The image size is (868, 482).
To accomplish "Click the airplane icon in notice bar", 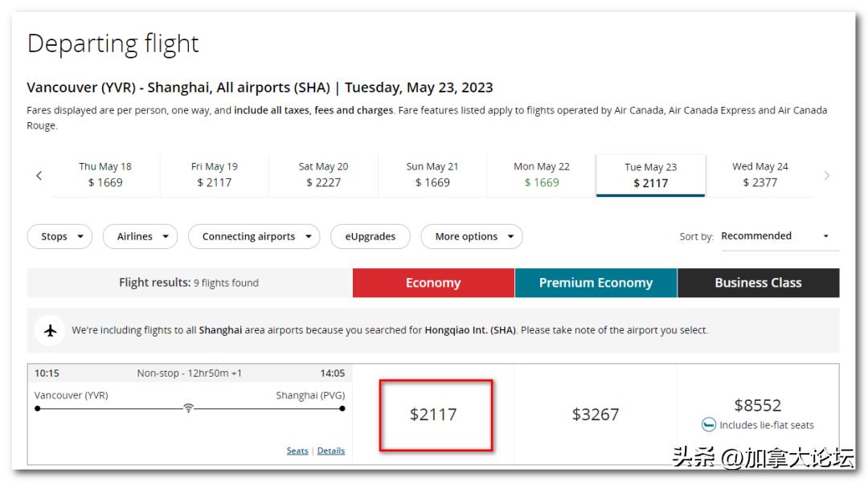I will click(x=51, y=330).
